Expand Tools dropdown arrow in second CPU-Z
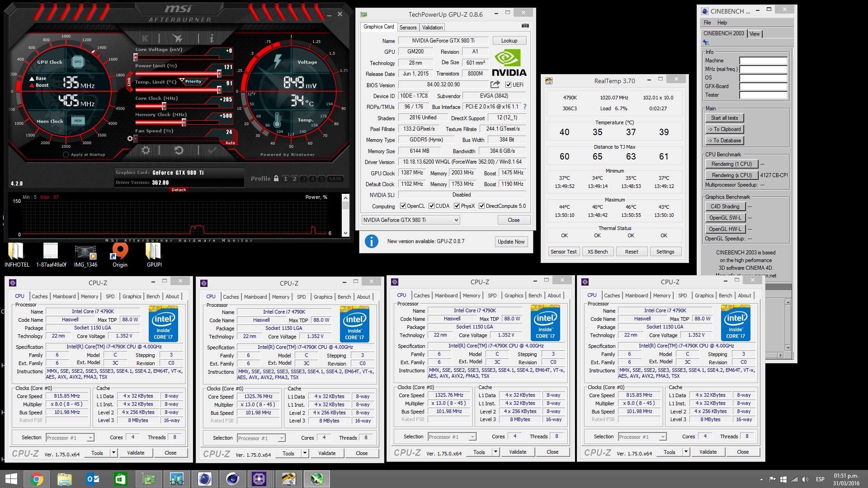Viewport: 868px width, 488px height. 305,453
